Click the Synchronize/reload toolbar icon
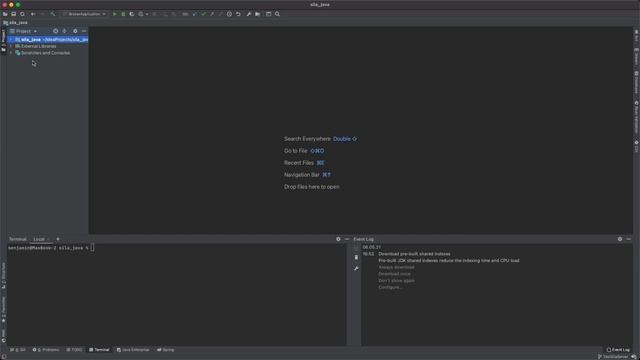The width and height of the screenshot is (640, 360). tap(22, 14)
